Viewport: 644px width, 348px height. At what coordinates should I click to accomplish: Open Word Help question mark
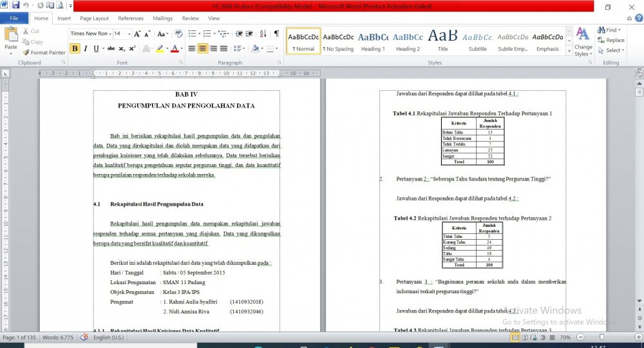point(639,18)
